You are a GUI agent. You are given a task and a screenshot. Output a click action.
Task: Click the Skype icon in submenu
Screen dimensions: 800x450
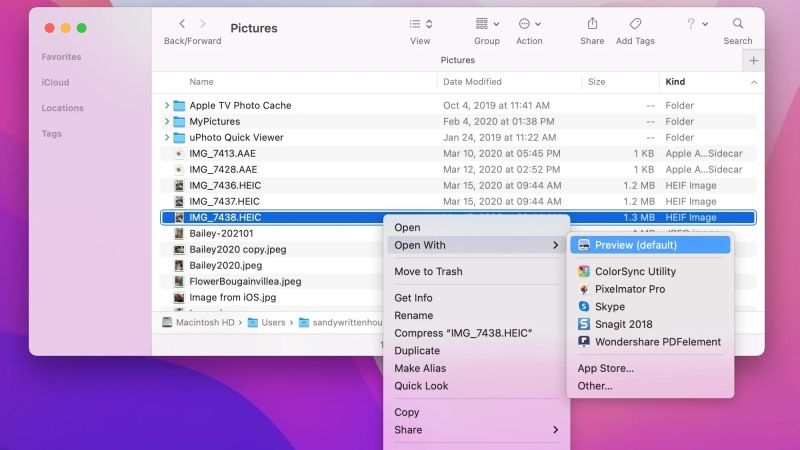point(584,307)
